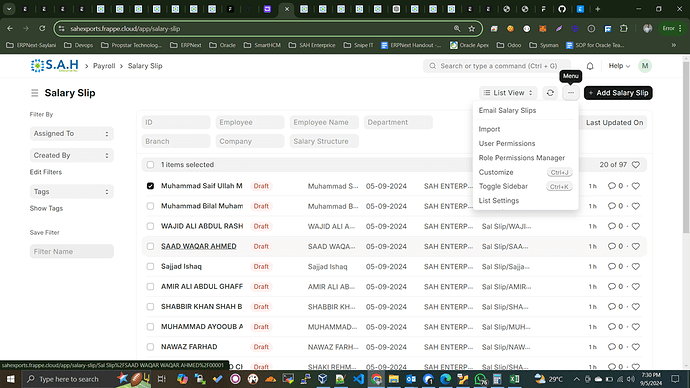Check the MUHAMMAD AYOOUB row checkbox
This screenshot has height=388, width=690.
point(150,327)
